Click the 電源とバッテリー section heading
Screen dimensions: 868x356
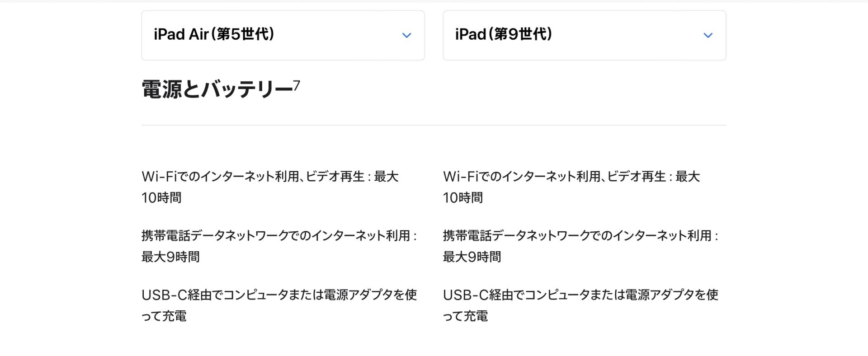pyautogui.click(x=217, y=89)
